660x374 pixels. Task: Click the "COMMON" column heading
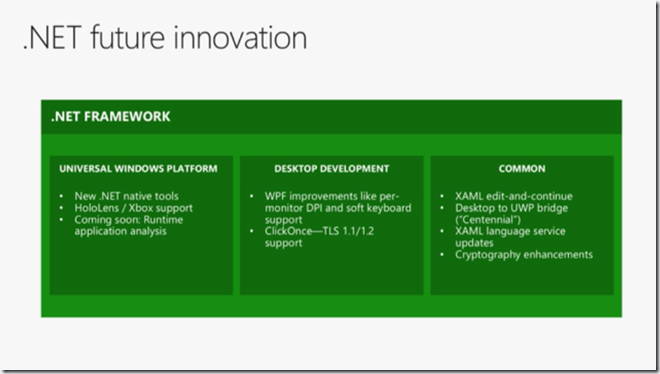[522, 169]
